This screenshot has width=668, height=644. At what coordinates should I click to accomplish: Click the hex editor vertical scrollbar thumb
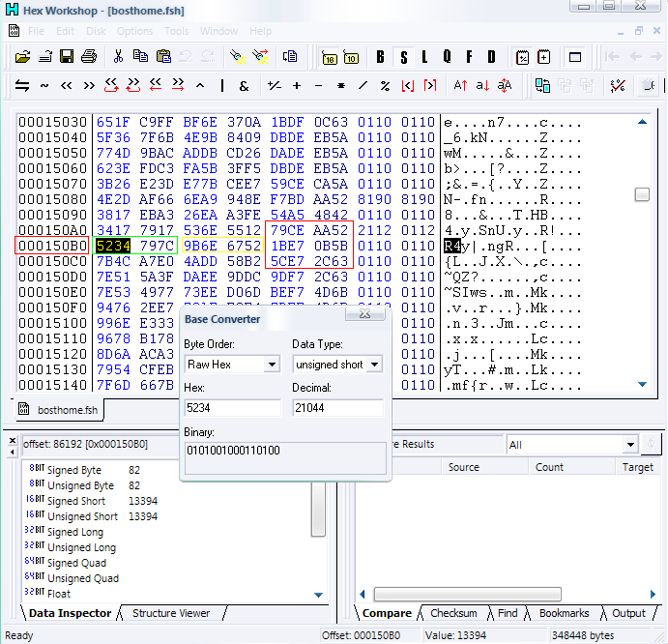[x=642, y=194]
